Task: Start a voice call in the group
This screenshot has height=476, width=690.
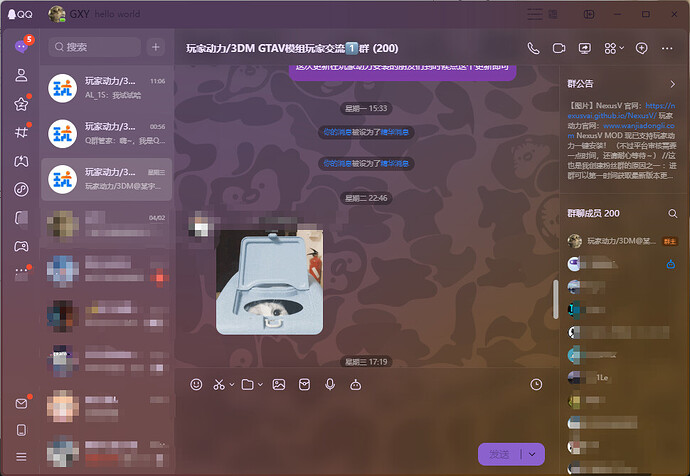Action: tap(533, 48)
